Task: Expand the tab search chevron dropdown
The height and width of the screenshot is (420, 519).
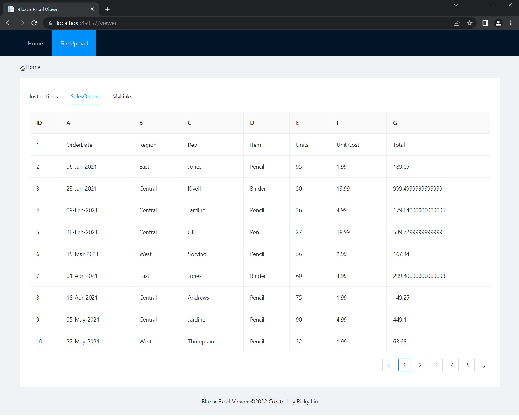Action: [x=456, y=5]
